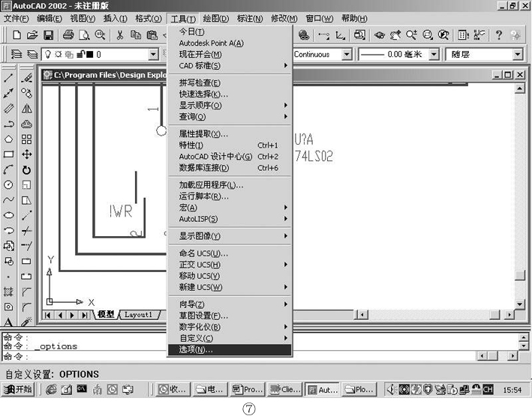Select the Circle draw tool
Screen dimensions: 532x419
tap(8, 184)
